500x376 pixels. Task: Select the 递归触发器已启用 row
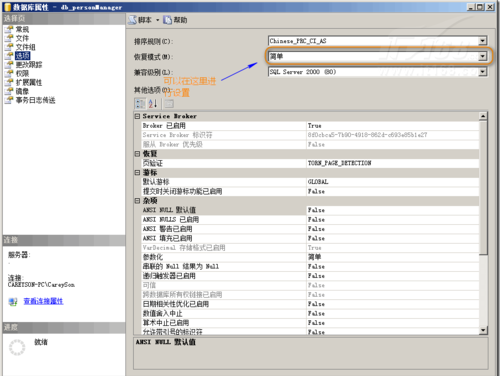pyautogui.click(x=310, y=276)
